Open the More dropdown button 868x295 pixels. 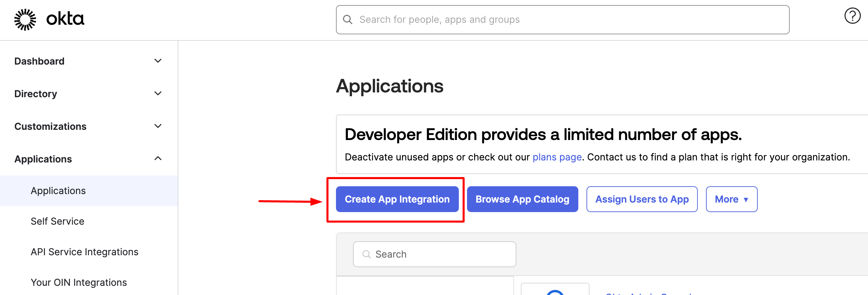coord(732,199)
